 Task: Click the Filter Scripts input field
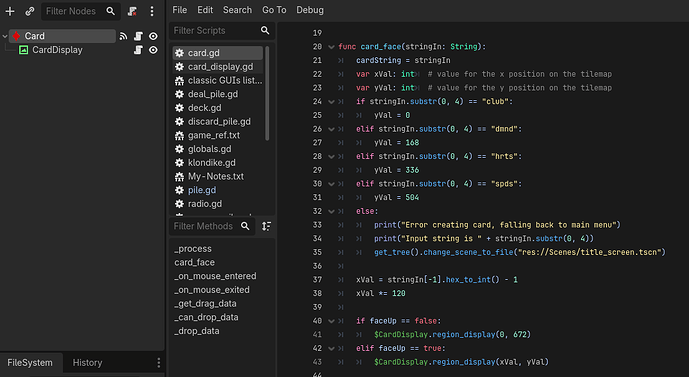(222, 30)
